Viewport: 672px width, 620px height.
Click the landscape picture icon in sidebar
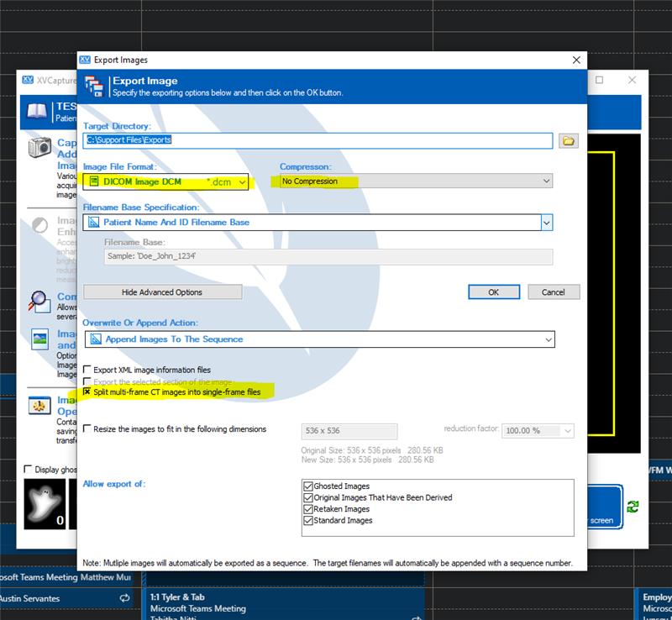click(39, 339)
